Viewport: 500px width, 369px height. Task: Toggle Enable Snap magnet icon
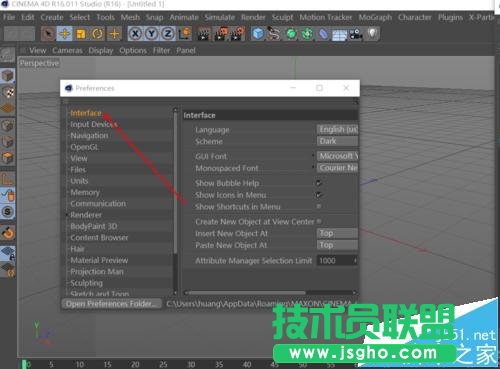click(7, 233)
